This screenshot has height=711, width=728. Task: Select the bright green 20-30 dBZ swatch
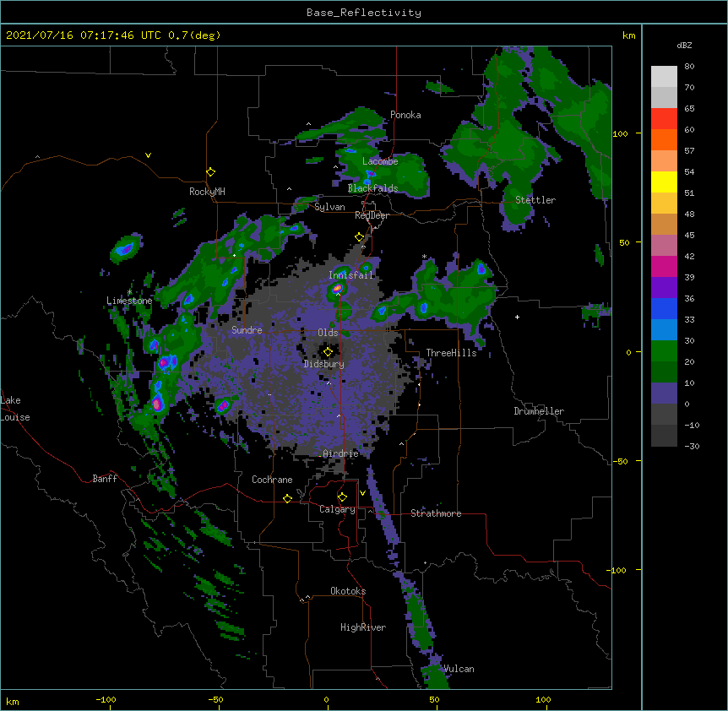coord(664,351)
